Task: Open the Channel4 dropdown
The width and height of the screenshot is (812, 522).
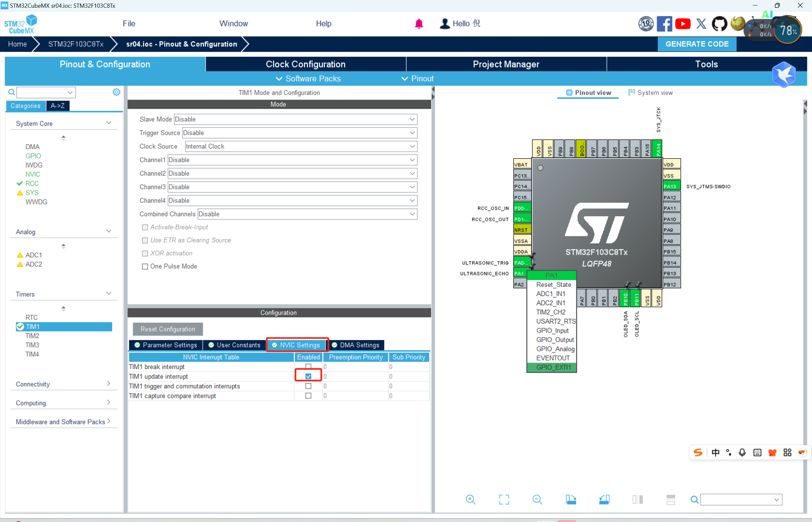Action: pyautogui.click(x=292, y=201)
